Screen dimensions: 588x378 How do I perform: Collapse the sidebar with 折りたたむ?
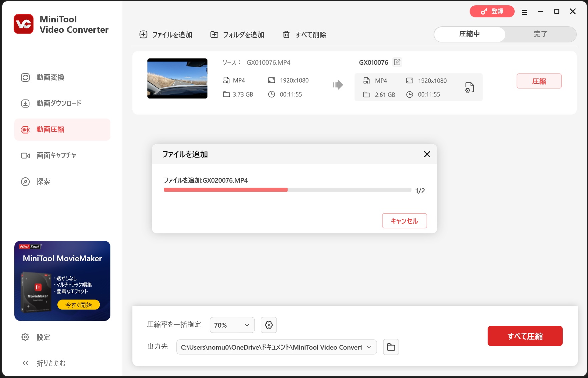pos(51,363)
